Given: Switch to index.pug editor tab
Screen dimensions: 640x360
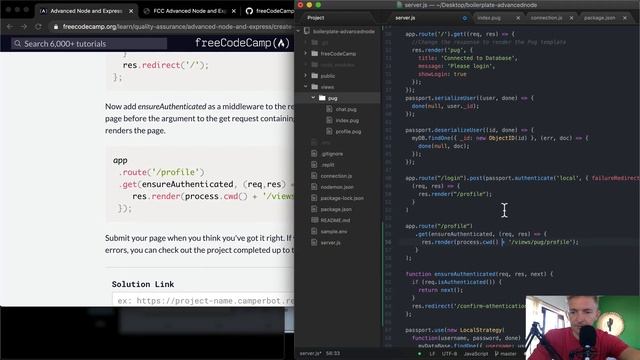Looking at the screenshot, I should 489,18.
